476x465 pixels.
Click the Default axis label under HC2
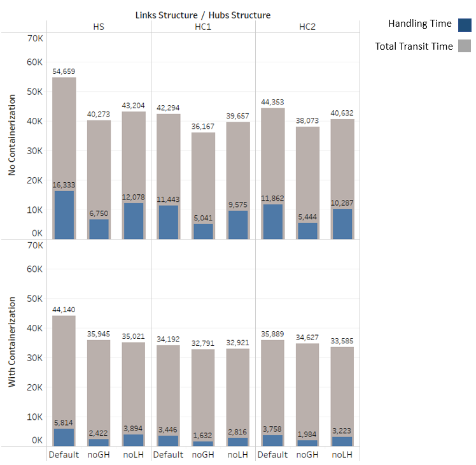pyautogui.click(x=272, y=455)
